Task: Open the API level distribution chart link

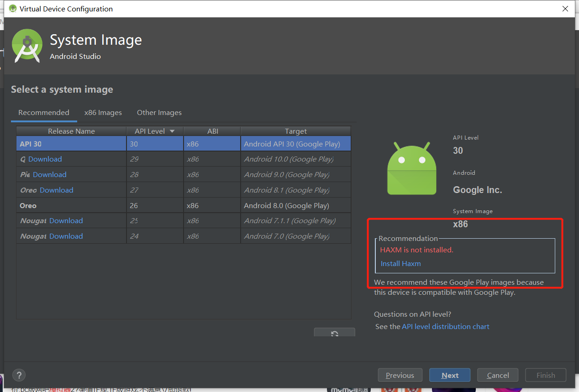Action: point(446,326)
